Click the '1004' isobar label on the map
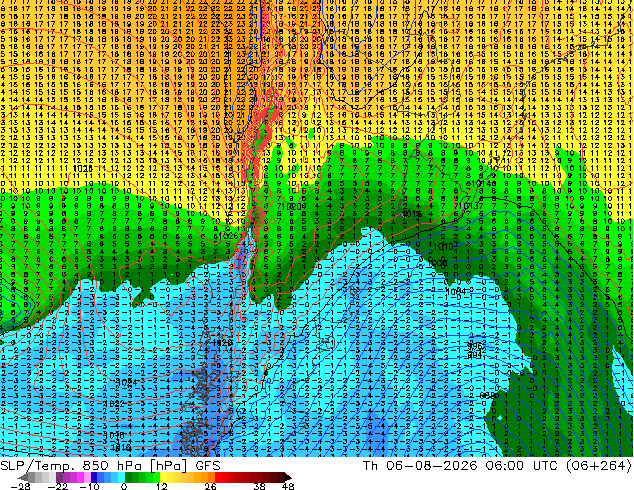 coord(457,291)
